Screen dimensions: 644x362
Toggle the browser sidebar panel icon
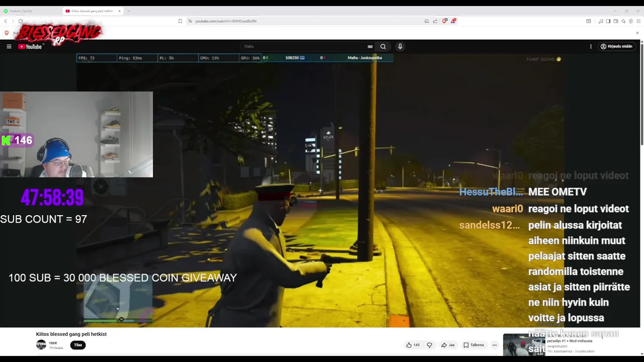pyautogui.click(x=608, y=21)
